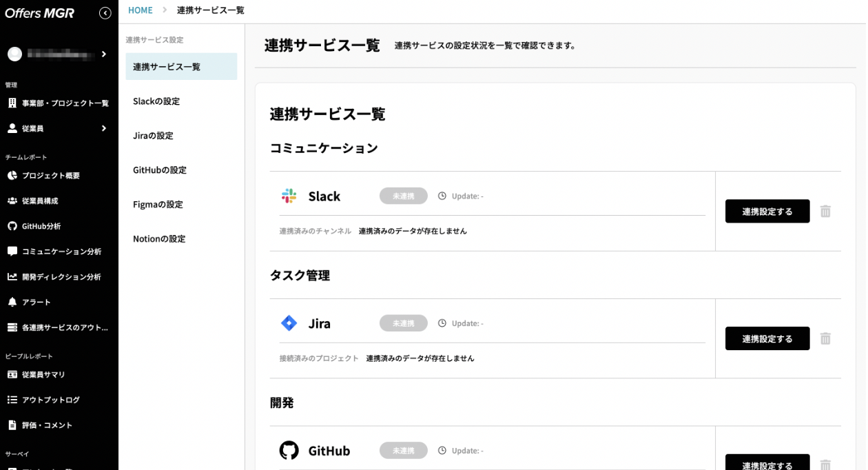Click the trash icon for Jira
Screen dimensions: 868x470
[825, 338]
